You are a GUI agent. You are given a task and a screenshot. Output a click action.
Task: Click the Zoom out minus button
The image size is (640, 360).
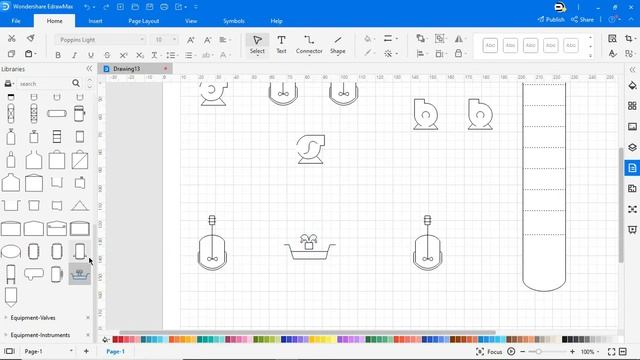pos(522,351)
